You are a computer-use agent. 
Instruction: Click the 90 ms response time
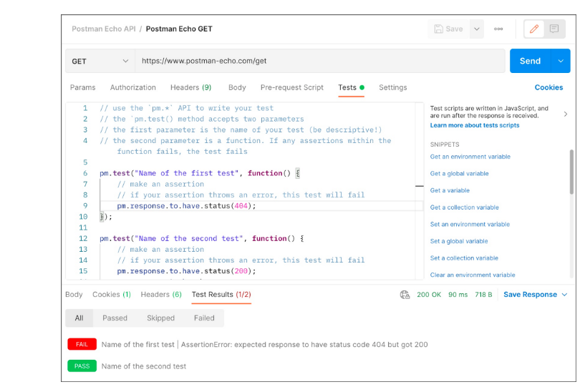pyautogui.click(x=458, y=295)
